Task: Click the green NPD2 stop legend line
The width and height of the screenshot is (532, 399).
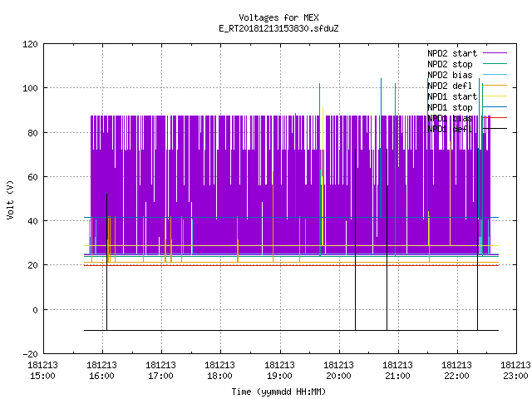Action: [495, 63]
